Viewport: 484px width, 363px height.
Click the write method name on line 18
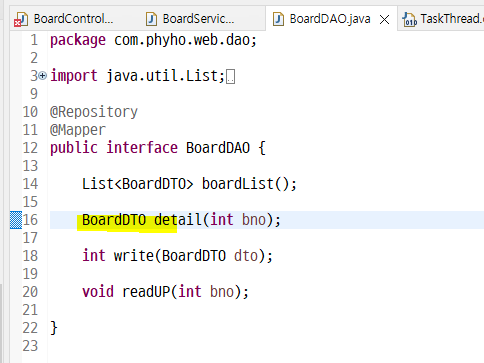click(x=134, y=256)
